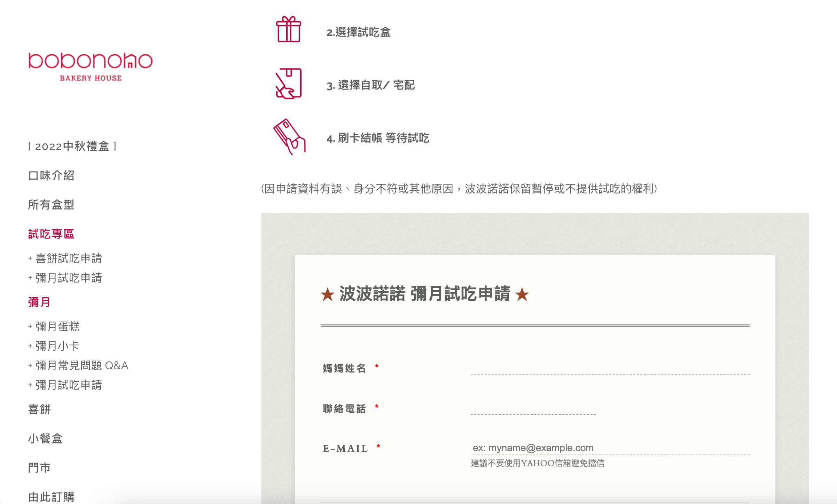Click the form title 波波諾諾 彌月試吃申請
Viewport: 837px width, 504px height.
pos(425,294)
